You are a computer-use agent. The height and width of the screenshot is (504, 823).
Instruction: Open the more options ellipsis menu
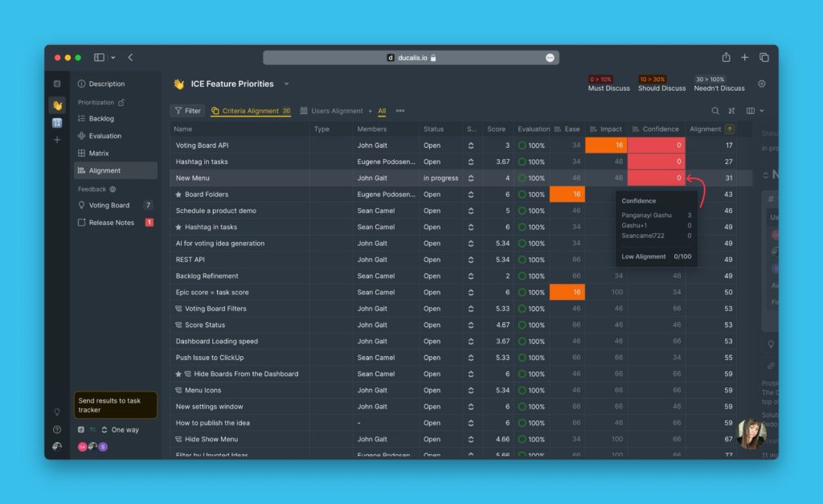(399, 111)
